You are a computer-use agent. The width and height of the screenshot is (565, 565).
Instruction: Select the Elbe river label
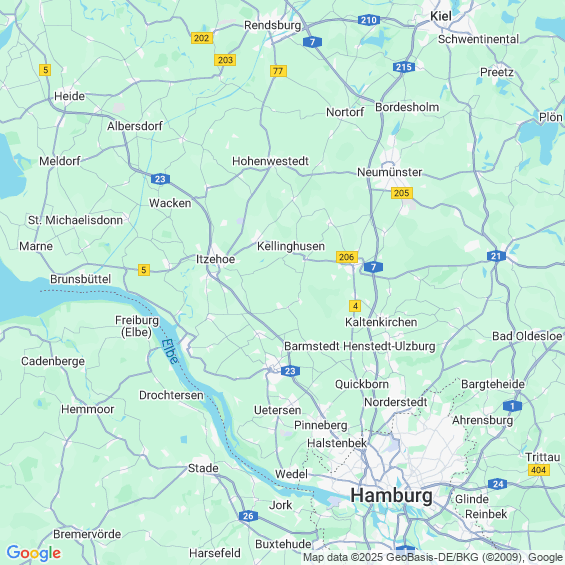(x=169, y=351)
